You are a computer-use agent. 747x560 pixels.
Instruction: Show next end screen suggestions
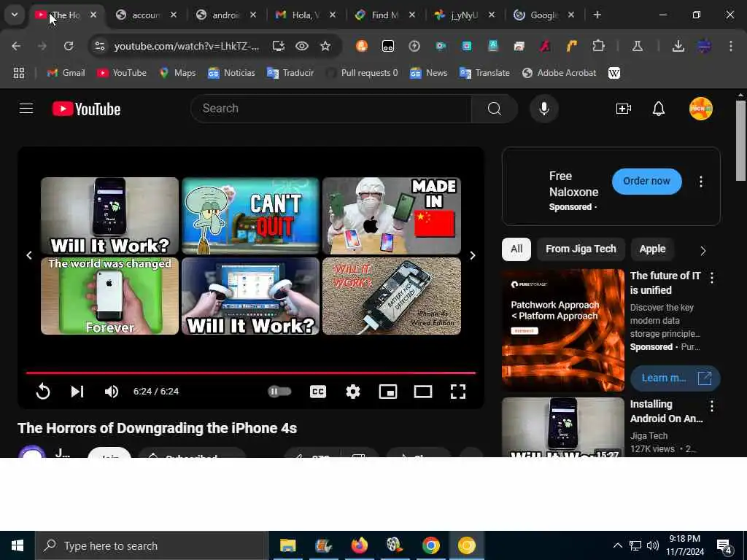coord(472,256)
